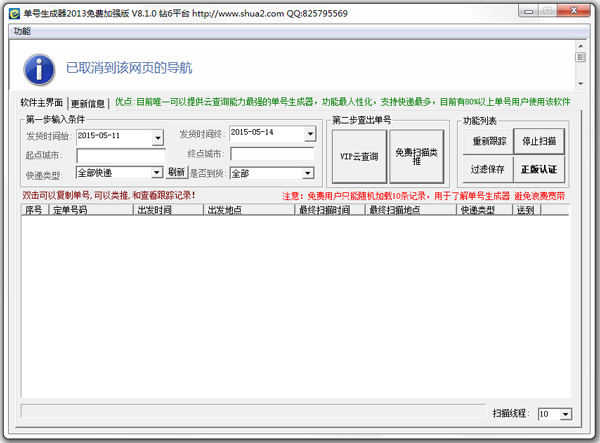Select the 软件主界面 tab

pyautogui.click(x=43, y=103)
